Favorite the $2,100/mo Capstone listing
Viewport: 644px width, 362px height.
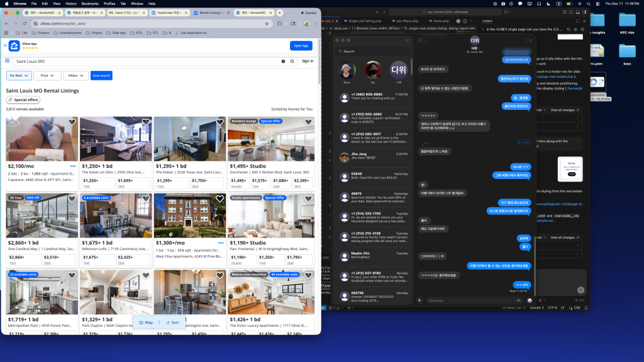click(x=72, y=122)
